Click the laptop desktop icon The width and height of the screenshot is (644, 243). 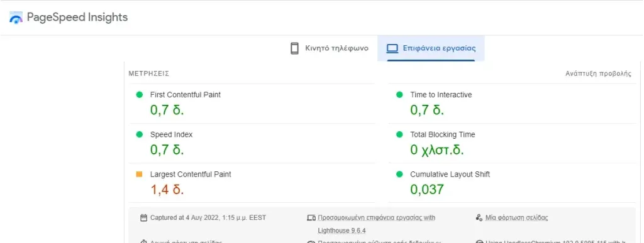pos(392,48)
